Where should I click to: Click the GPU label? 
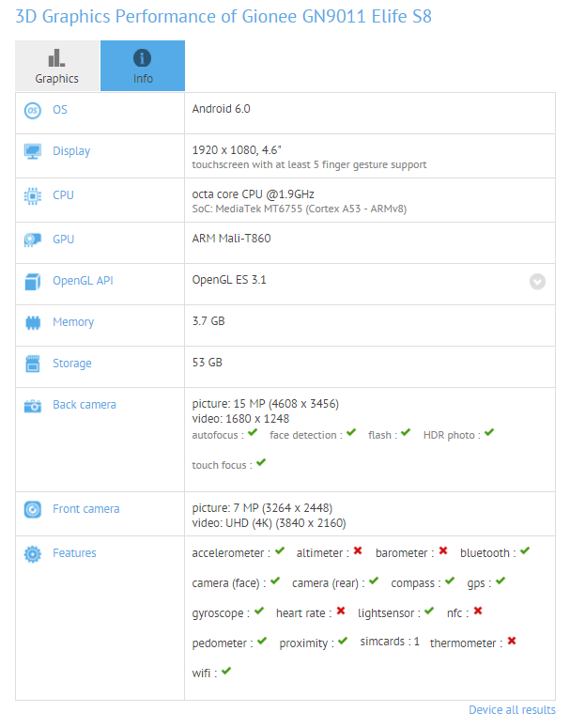[x=63, y=240]
